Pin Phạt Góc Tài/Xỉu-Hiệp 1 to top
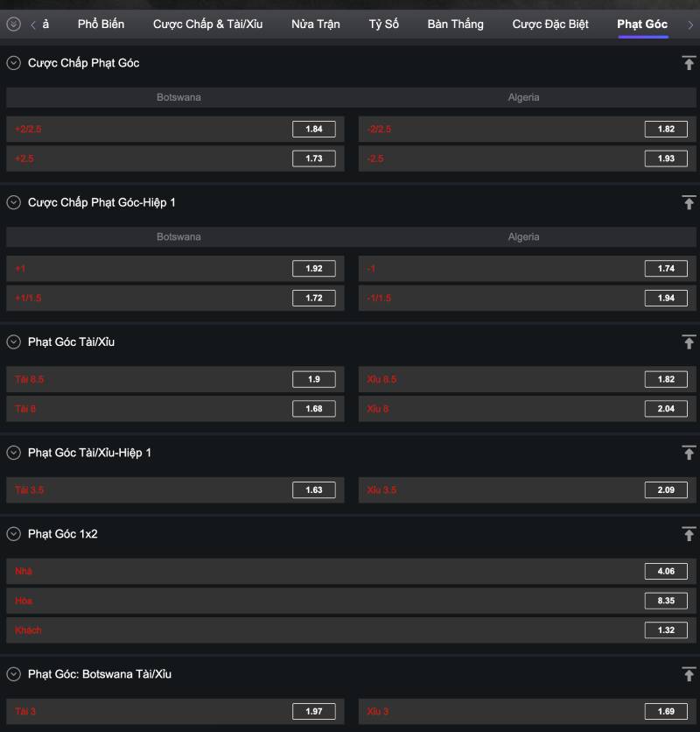 [x=689, y=453]
